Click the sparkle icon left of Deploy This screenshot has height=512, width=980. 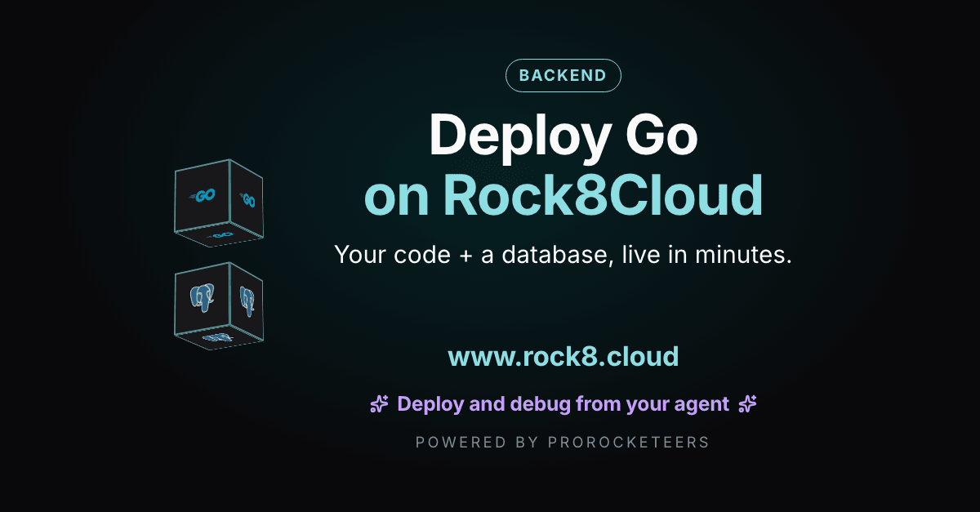point(379,404)
